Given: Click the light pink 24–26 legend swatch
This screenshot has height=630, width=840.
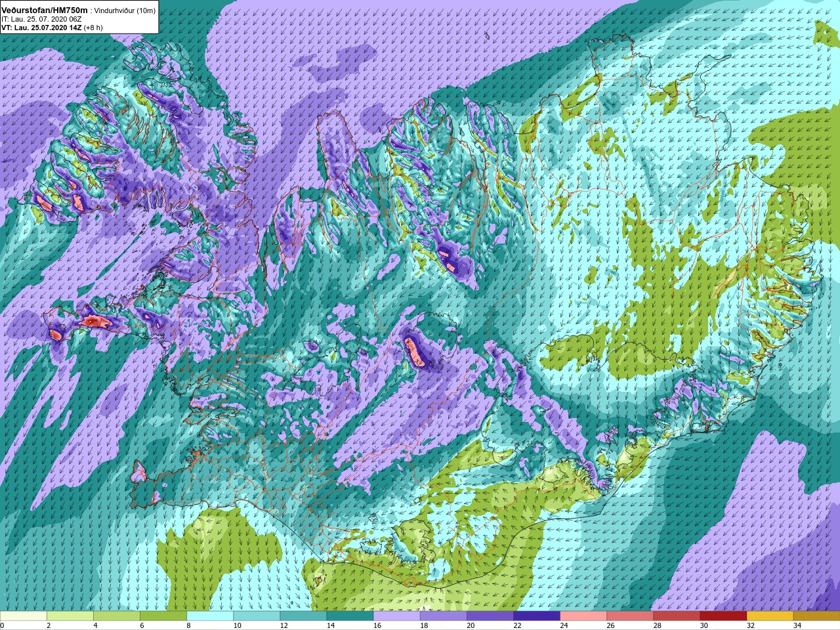Looking at the screenshot, I should [x=583, y=616].
